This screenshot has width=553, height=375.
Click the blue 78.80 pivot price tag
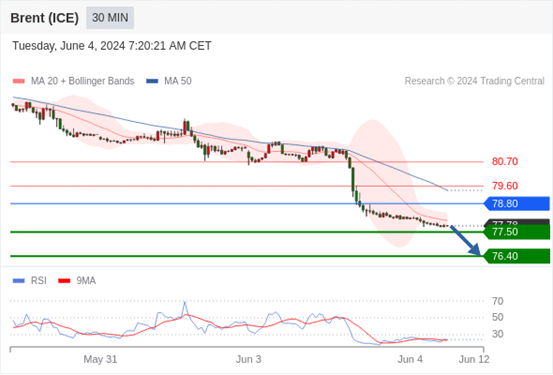(517, 204)
